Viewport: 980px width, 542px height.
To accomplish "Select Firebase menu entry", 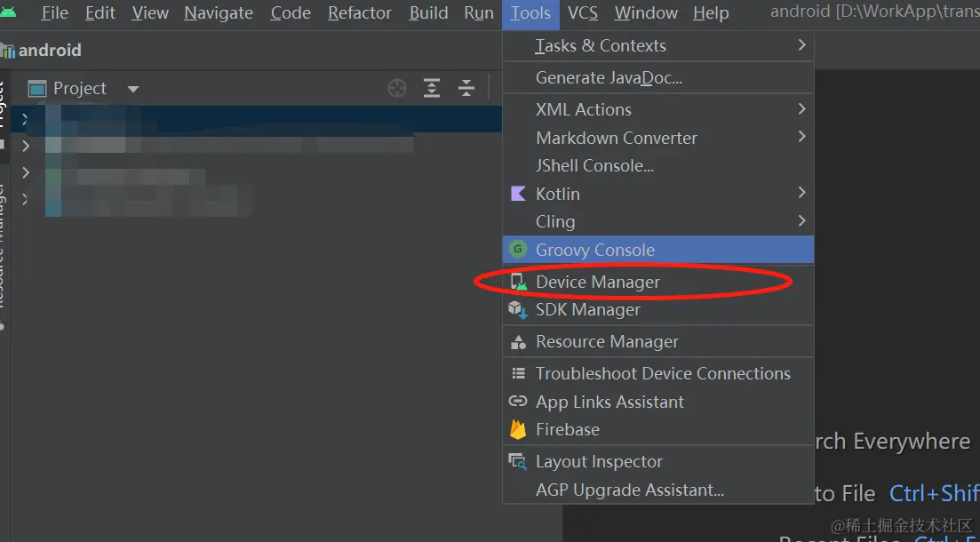I will click(658, 429).
